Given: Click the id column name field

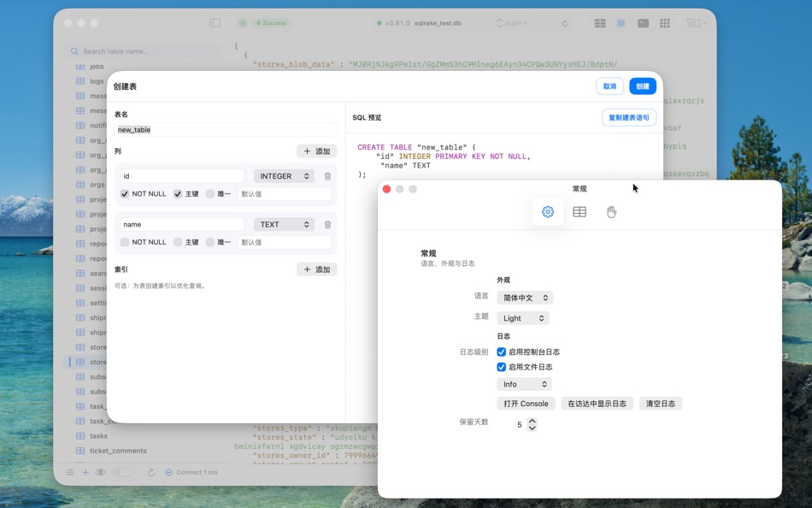Looking at the screenshot, I should 182,176.
